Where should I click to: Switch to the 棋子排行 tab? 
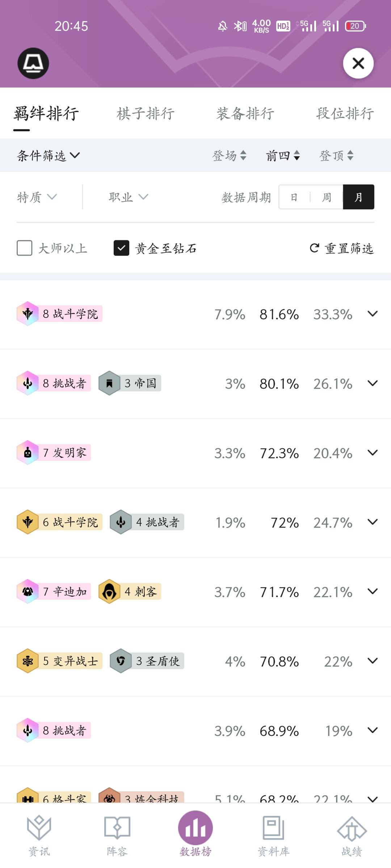(x=146, y=114)
